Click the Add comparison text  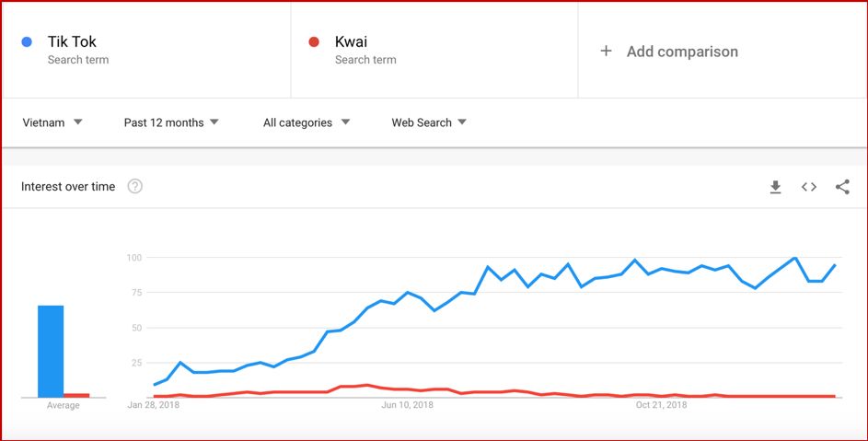[682, 52]
